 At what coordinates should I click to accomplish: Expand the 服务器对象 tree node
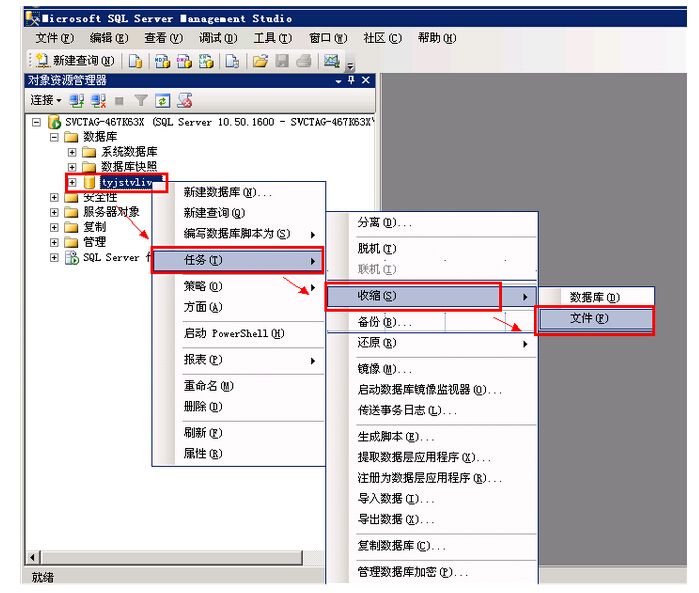click(x=55, y=212)
